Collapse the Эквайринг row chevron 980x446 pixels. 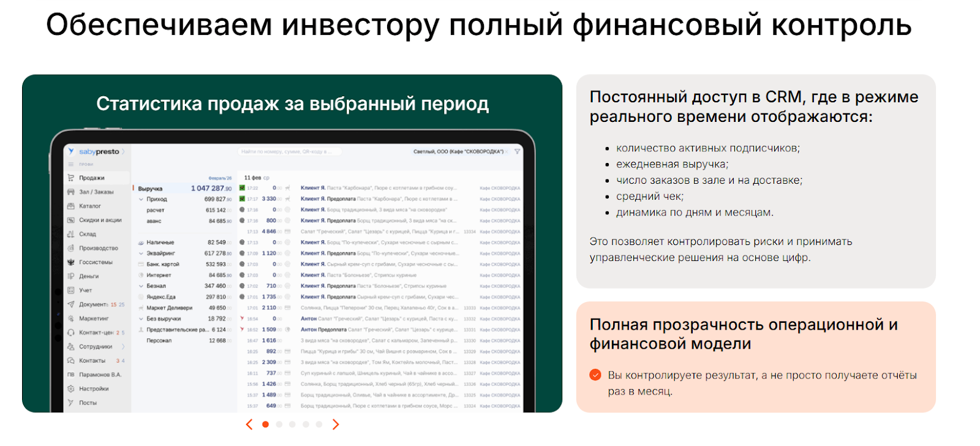(141, 253)
